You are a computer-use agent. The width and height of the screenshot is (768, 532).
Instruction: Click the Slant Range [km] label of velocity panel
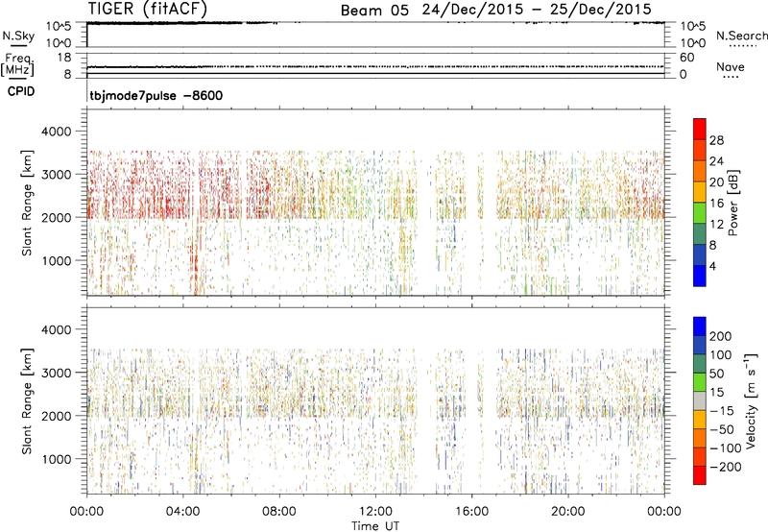27,401
